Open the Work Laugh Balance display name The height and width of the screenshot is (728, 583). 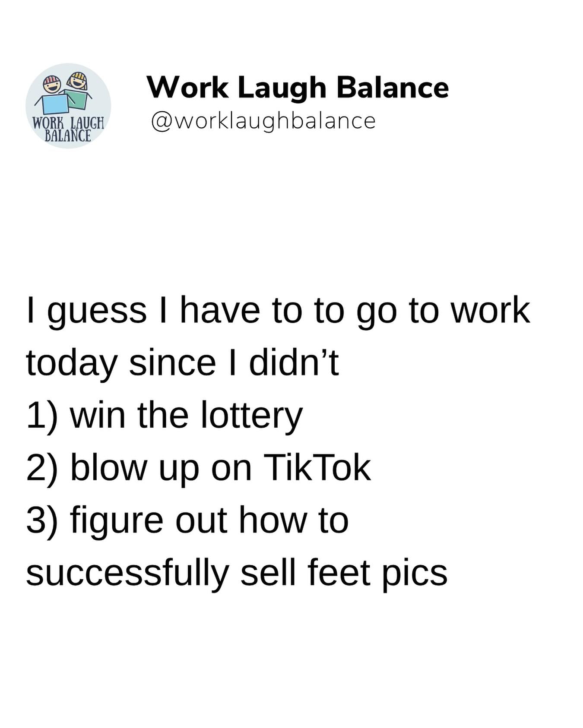(x=298, y=88)
